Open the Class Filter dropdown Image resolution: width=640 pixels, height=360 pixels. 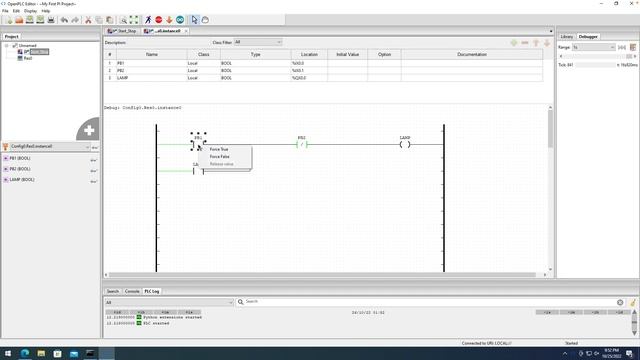[x=258, y=42]
